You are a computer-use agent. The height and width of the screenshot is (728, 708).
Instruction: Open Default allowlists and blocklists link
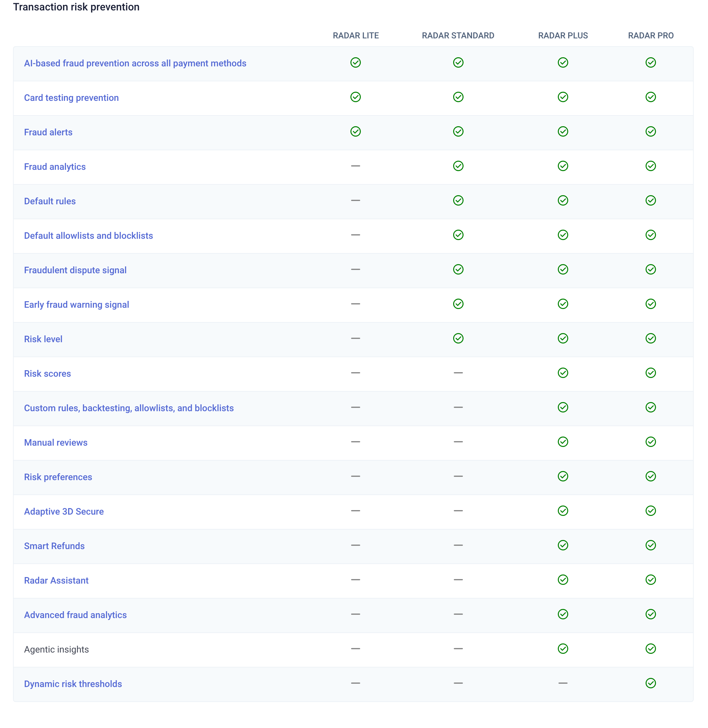tap(88, 236)
